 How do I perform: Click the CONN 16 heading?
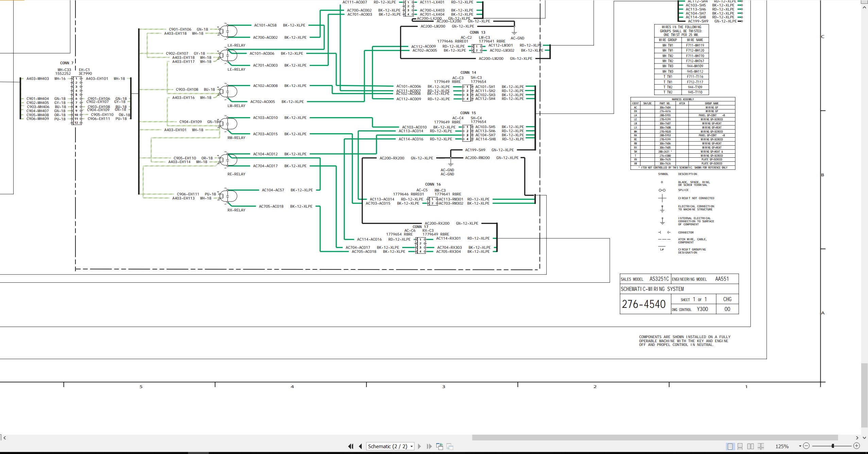[x=433, y=184]
